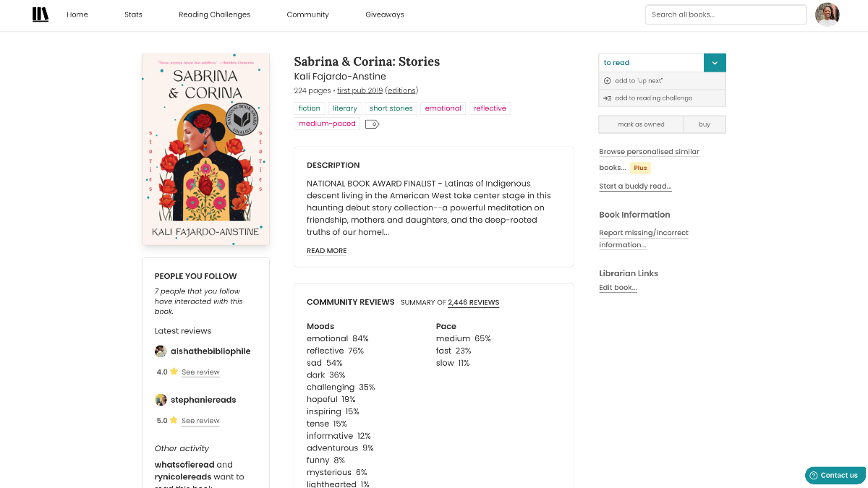This screenshot has height=488, width=868.
Task: Click stephaniereads' avatar picture
Action: click(161, 400)
